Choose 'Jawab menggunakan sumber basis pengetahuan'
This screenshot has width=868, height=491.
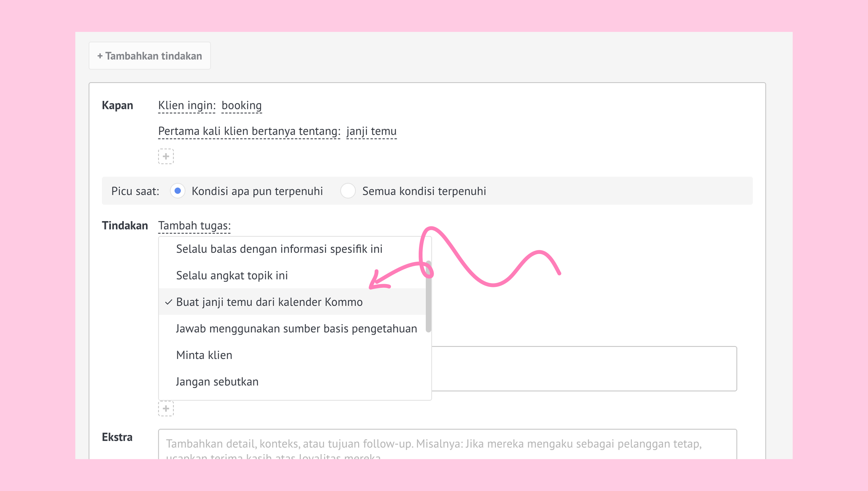pyautogui.click(x=296, y=328)
